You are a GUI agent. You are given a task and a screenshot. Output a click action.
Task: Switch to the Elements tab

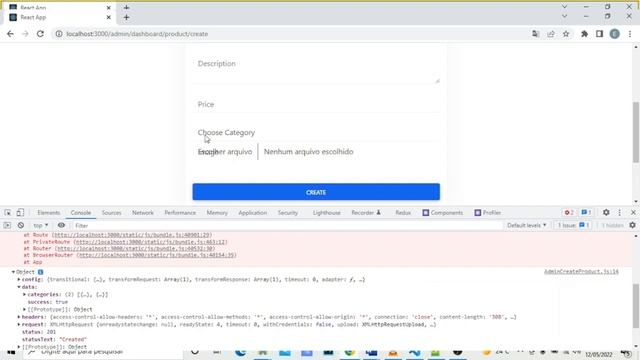49,213
